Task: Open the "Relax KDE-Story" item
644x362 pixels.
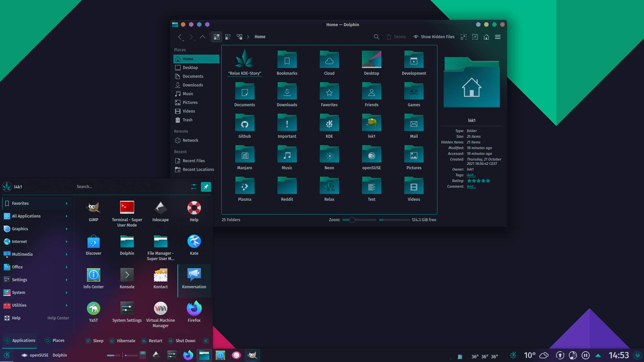Action: [245, 63]
